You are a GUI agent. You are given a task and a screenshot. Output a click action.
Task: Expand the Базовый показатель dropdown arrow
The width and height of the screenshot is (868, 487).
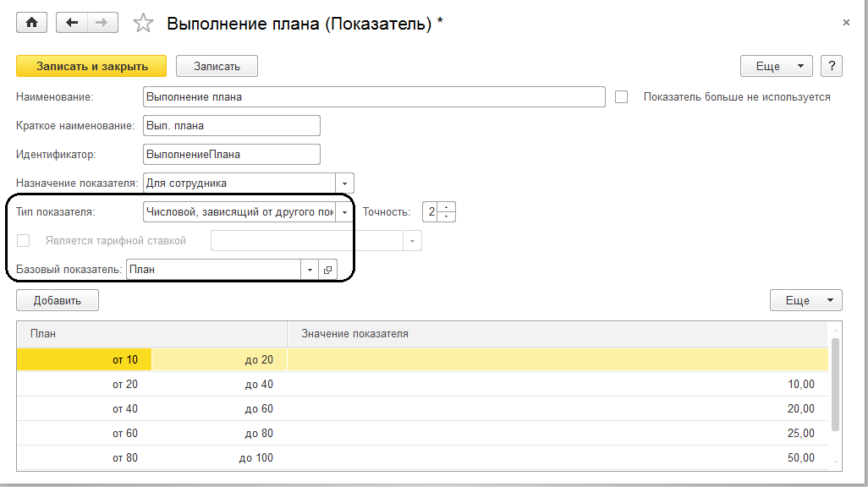click(x=310, y=270)
